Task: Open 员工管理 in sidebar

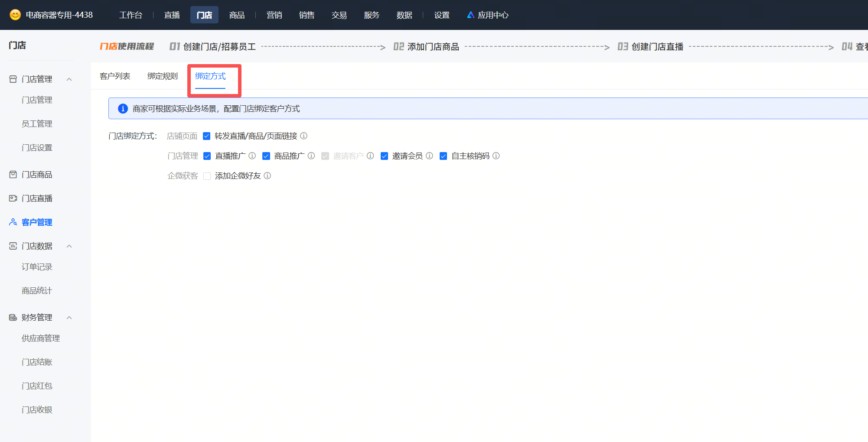Action: coord(37,124)
